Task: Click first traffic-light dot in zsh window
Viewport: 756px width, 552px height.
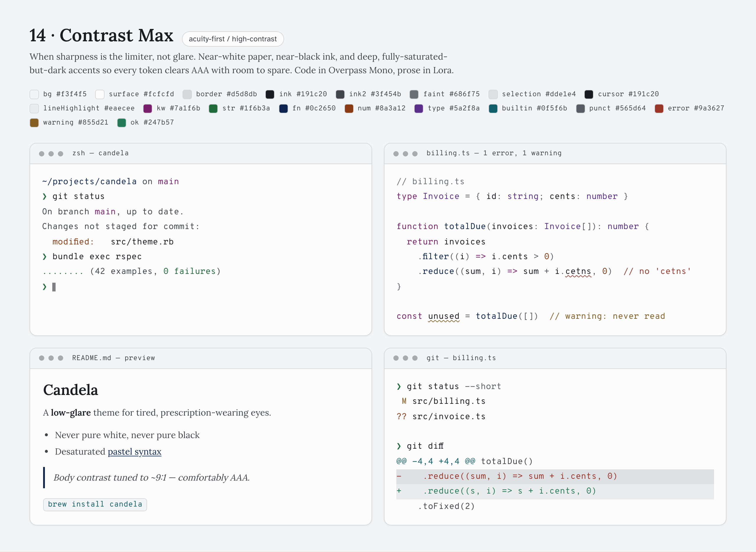Action: (x=42, y=154)
